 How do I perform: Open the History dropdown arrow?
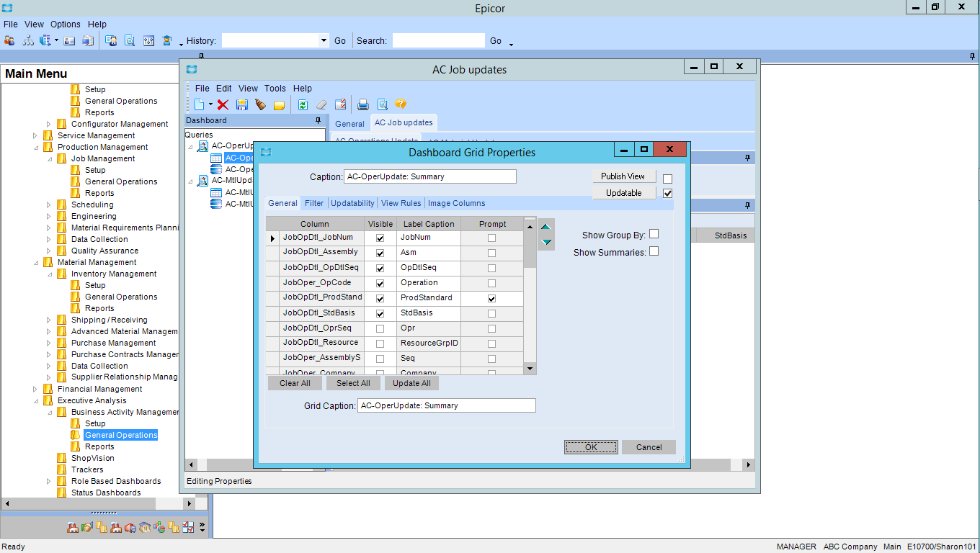[x=324, y=40]
